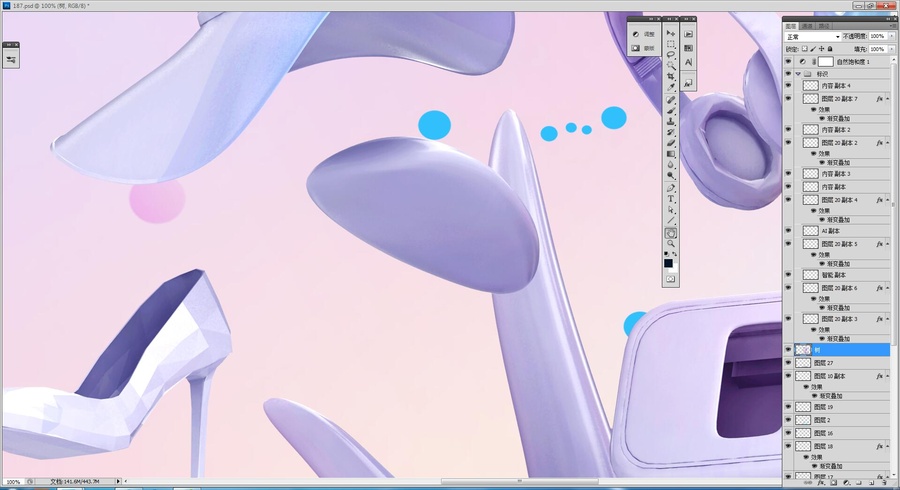Select the Eyedropper tool

click(x=670, y=88)
